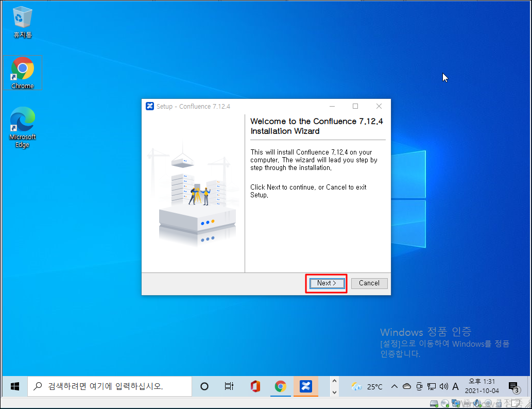This screenshot has width=532, height=409.
Task: Click the taskbar search box
Action: (110, 386)
